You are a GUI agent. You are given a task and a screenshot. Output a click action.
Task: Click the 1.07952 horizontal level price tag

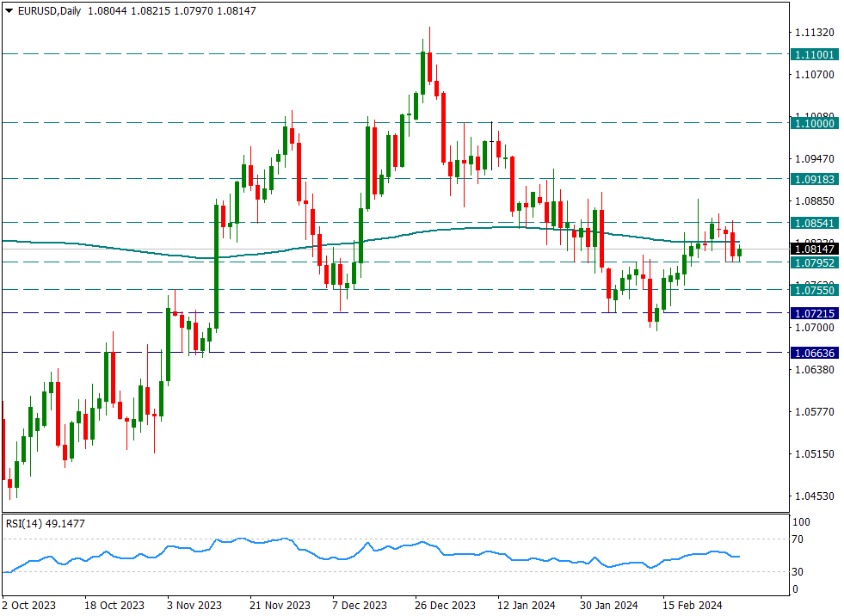click(815, 262)
